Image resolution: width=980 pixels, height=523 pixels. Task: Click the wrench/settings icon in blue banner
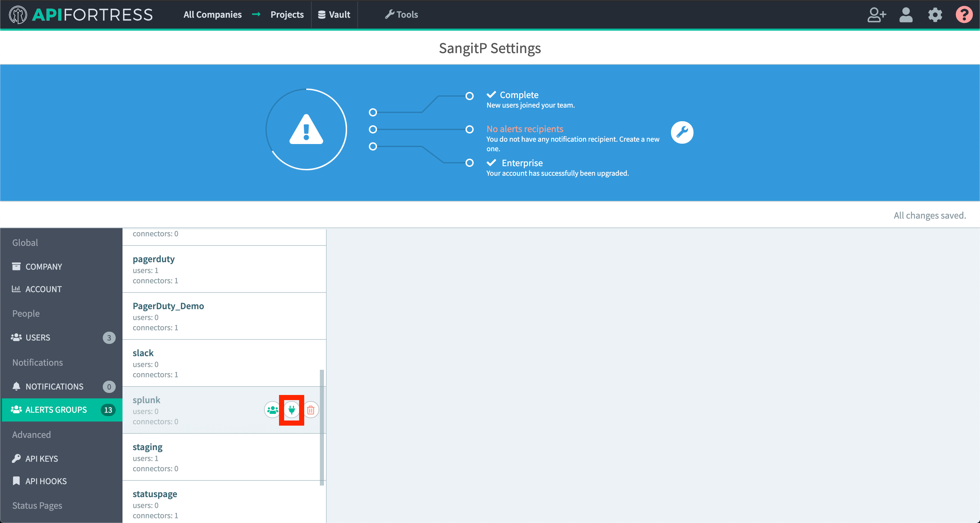click(x=682, y=133)
